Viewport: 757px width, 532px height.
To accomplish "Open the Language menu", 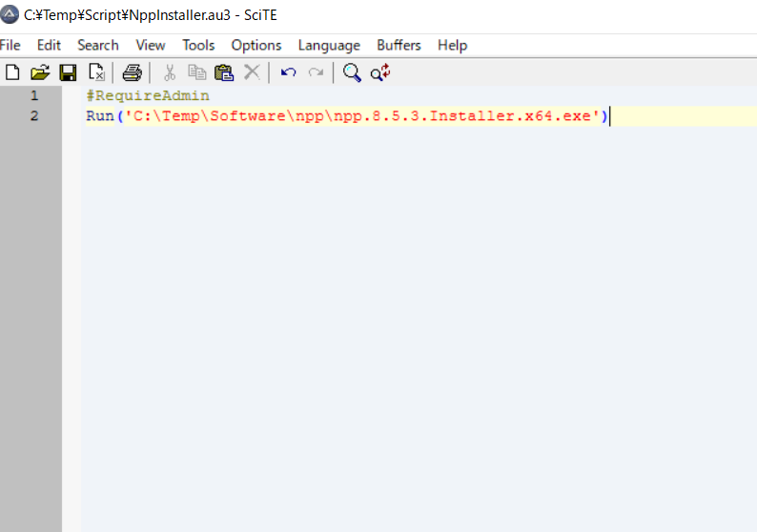I will pyautogui.click(x=329, y=45).
